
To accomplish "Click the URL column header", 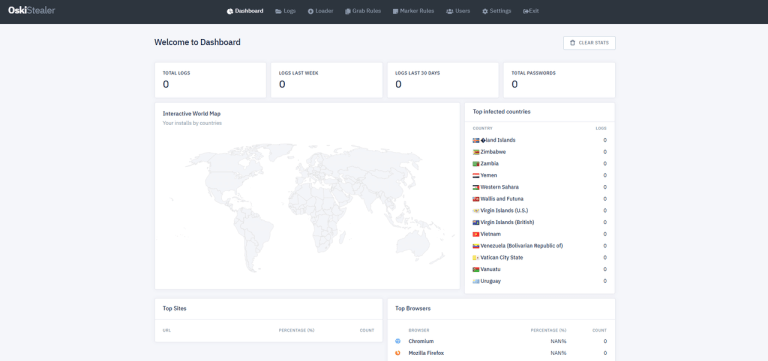I will [x=167, y=330].
